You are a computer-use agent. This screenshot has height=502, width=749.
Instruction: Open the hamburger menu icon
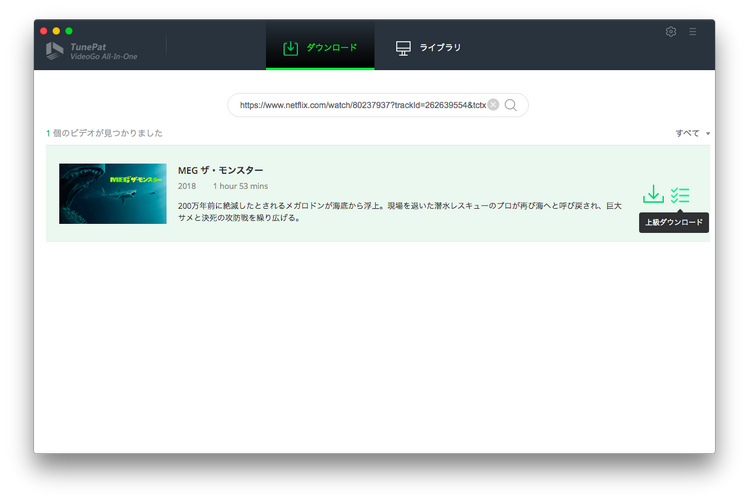693,32
